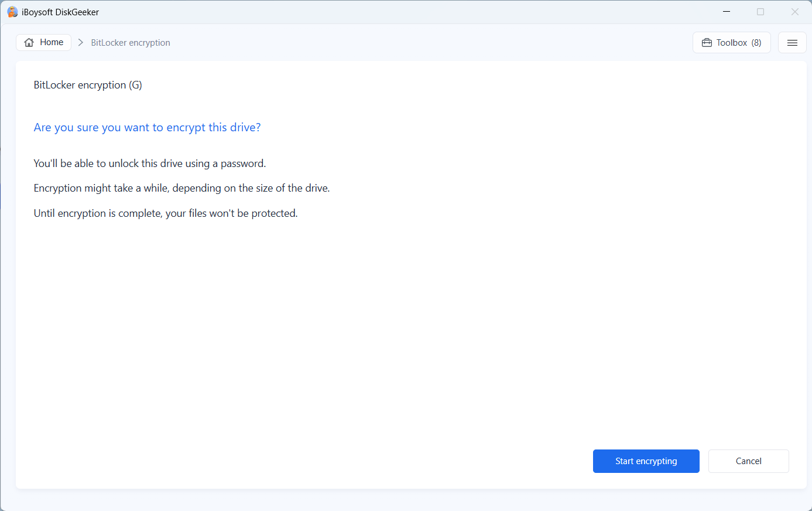Click the breadcrumb chevron separator
The width and height of the screenshot is (812, 511).
tap(81, 42)
